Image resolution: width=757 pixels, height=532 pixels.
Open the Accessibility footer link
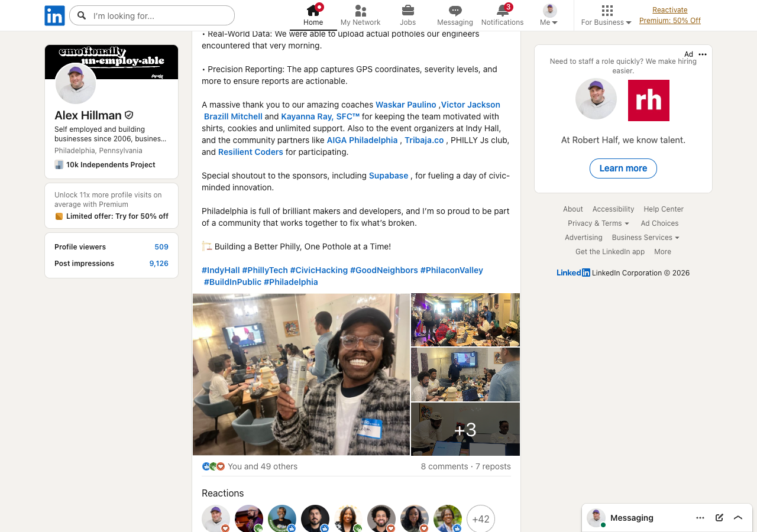613,209
